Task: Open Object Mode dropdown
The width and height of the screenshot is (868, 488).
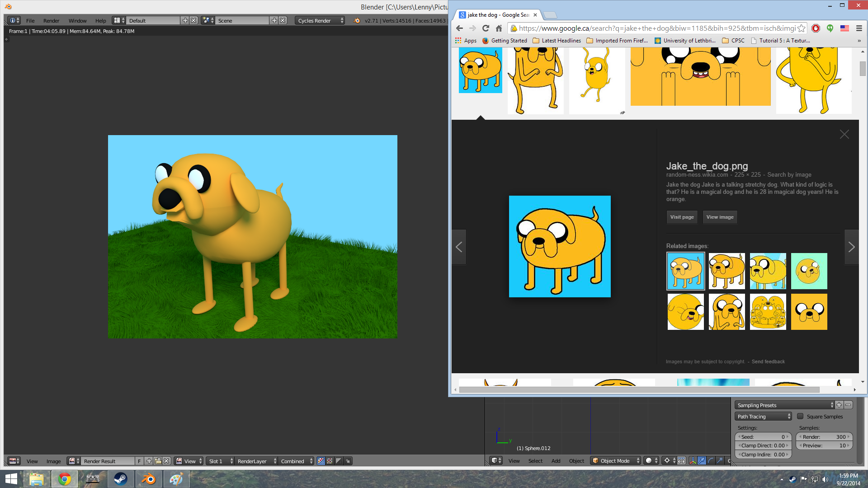Action: pos(616,460)
